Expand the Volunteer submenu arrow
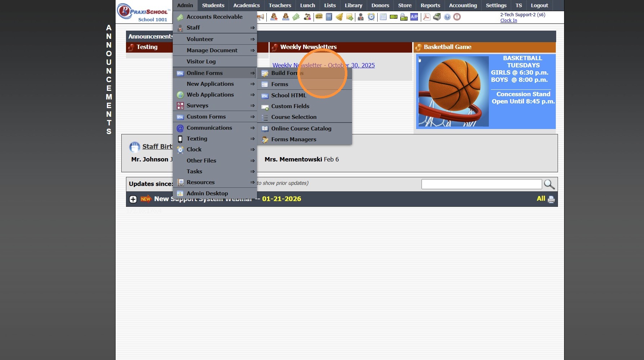644x360 pixels. (252, 39)
